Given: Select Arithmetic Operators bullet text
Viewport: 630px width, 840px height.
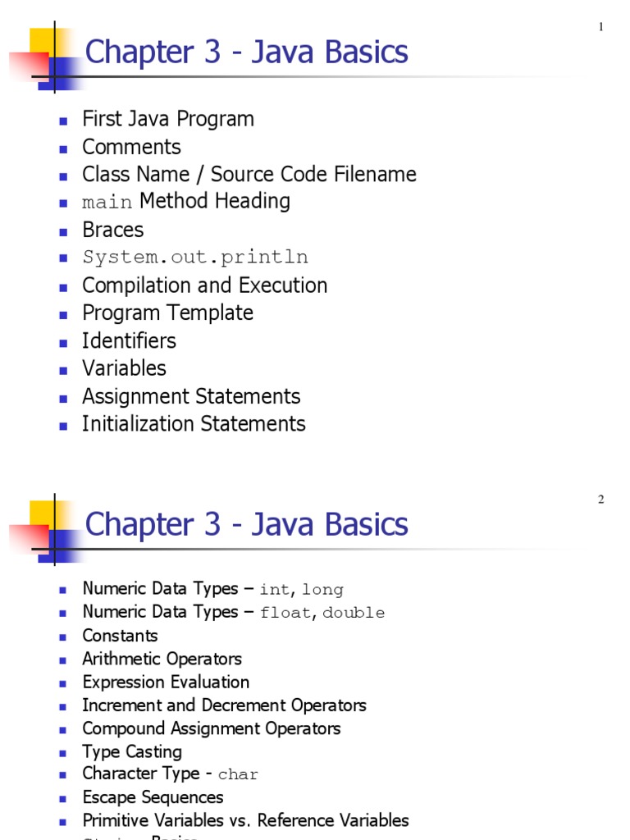Looking at the screenshot, I should pyautogui.click(x=162, y=659).
